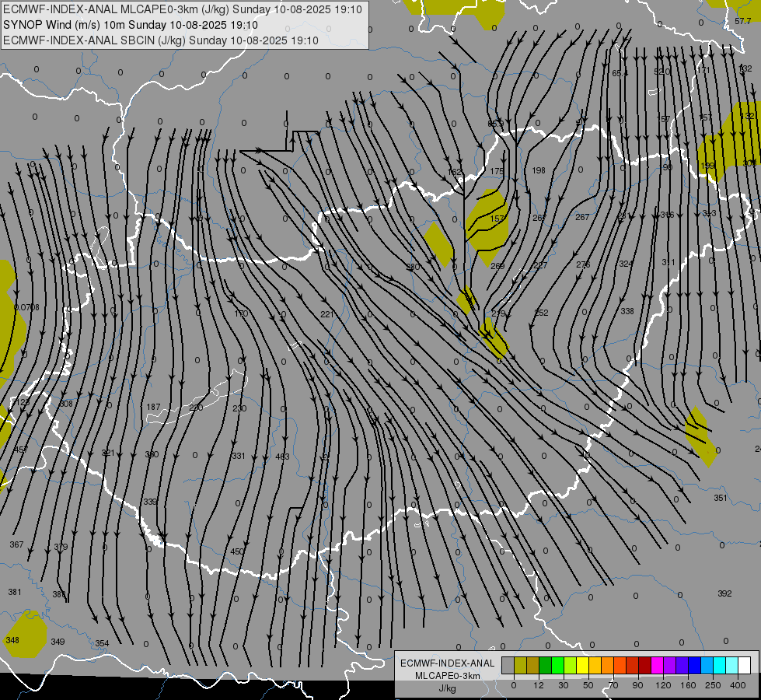
Task: Click the legend tick label 250
Action: coord(713,685)
